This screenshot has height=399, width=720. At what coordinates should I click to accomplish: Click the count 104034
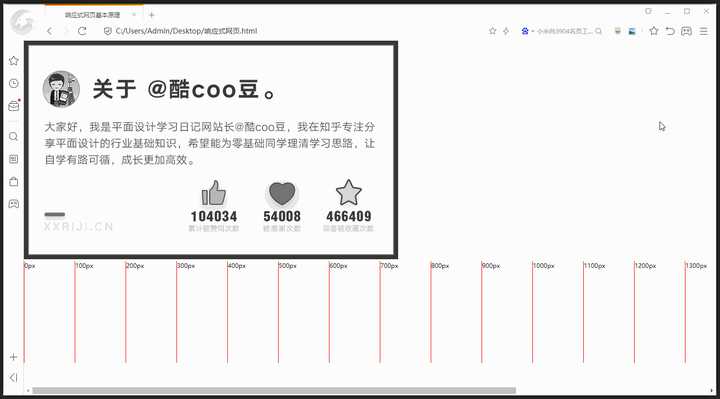click(214, 216)
